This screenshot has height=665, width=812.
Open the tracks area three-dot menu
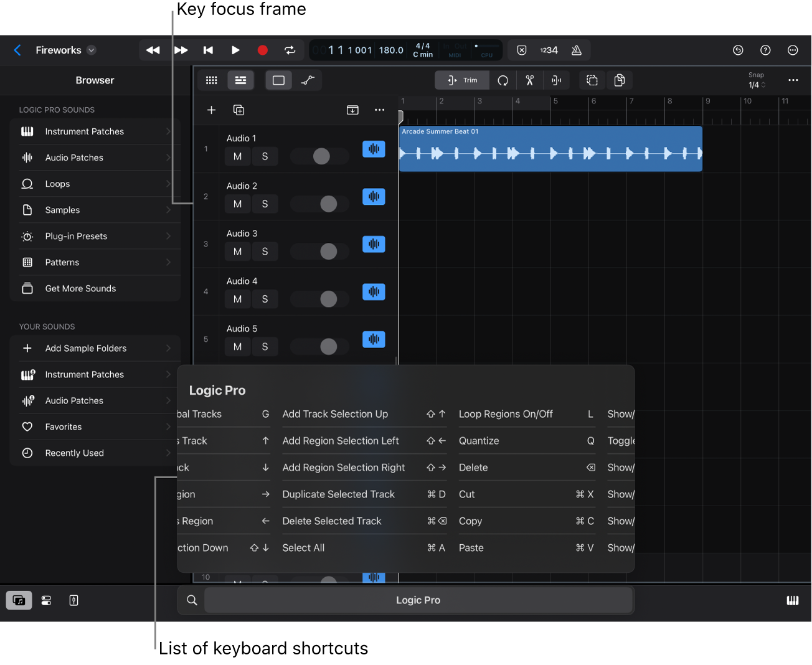(x=793, y=80)
